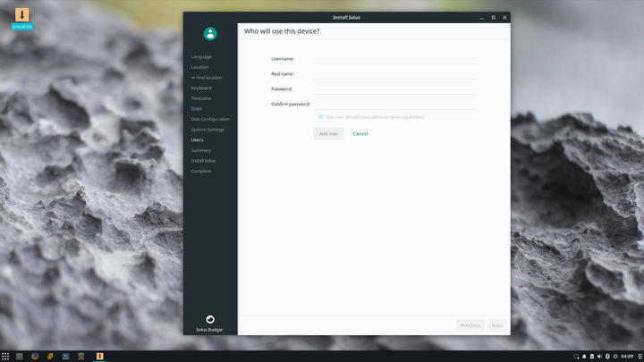Image resolution: width=644 pixels, height=362 pixels.
Task: Open the Disk Configuration step
Action: (210, 119)
